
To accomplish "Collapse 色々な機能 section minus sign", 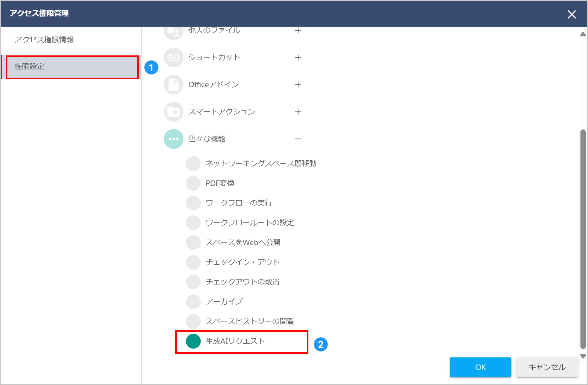I will tap(298, 139).
